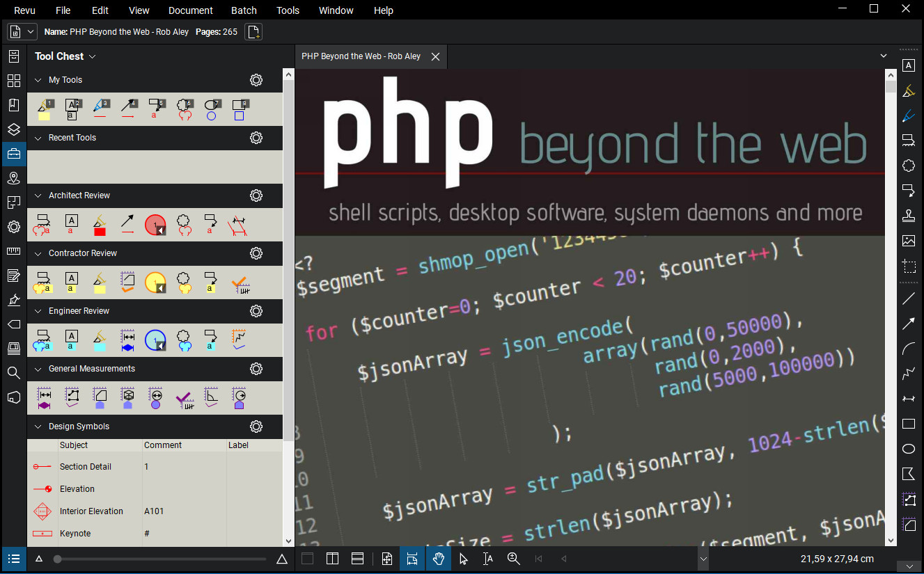924x574 pixels.
Task: Open the File Access panel icon
Action: coord(13,56)
